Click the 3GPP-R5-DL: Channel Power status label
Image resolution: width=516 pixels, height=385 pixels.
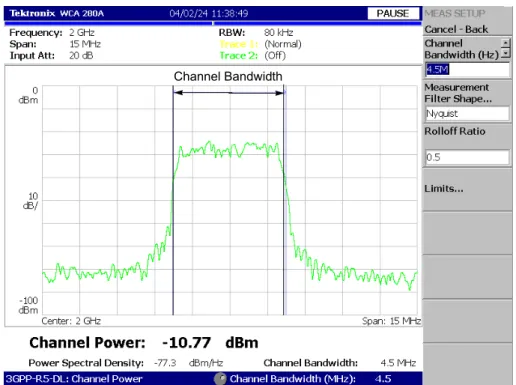tap(74, 379)
